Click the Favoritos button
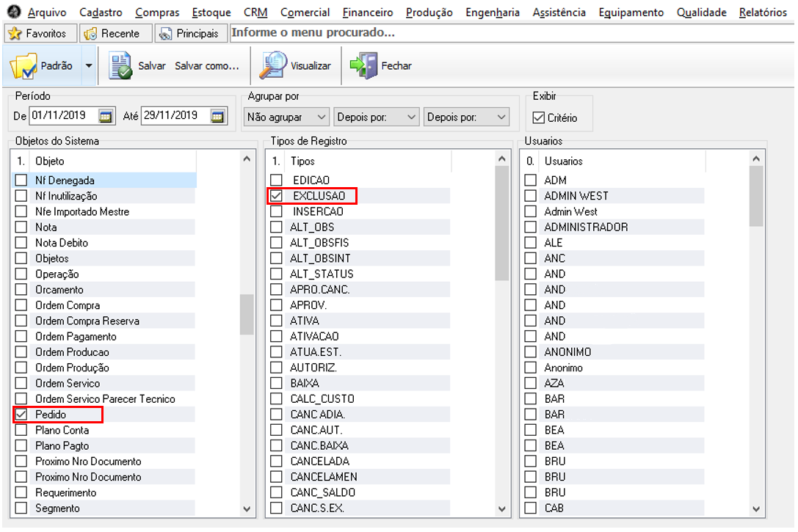 (40, 34)
